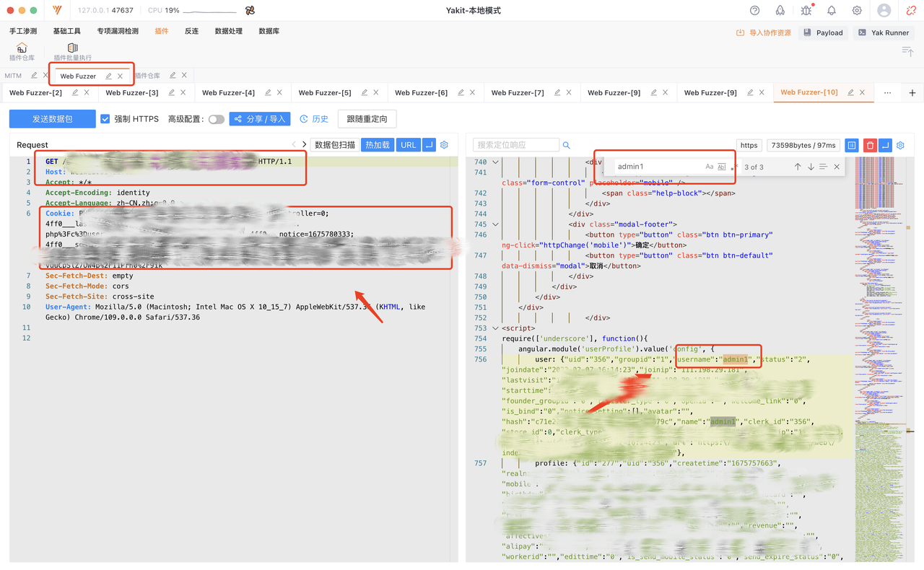Open the 数据处理 menu
This screenshot has width=924, height=570.
(229, 32)
